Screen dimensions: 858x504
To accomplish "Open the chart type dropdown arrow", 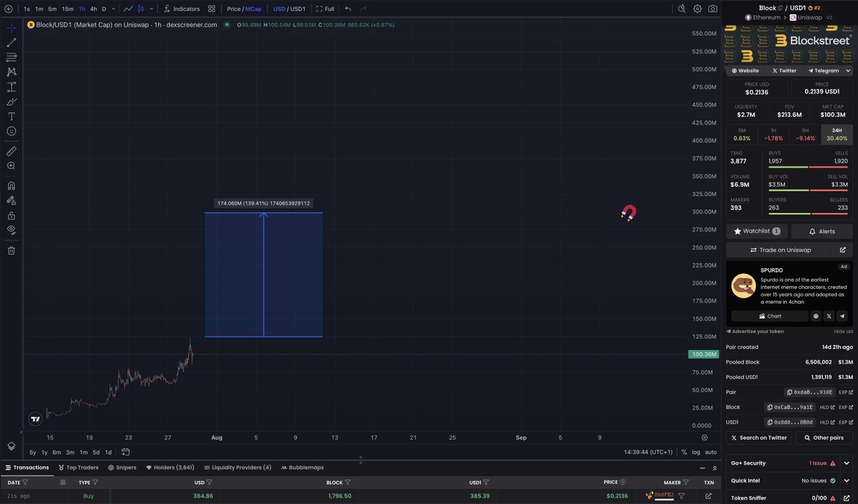I will click(151, 9).
